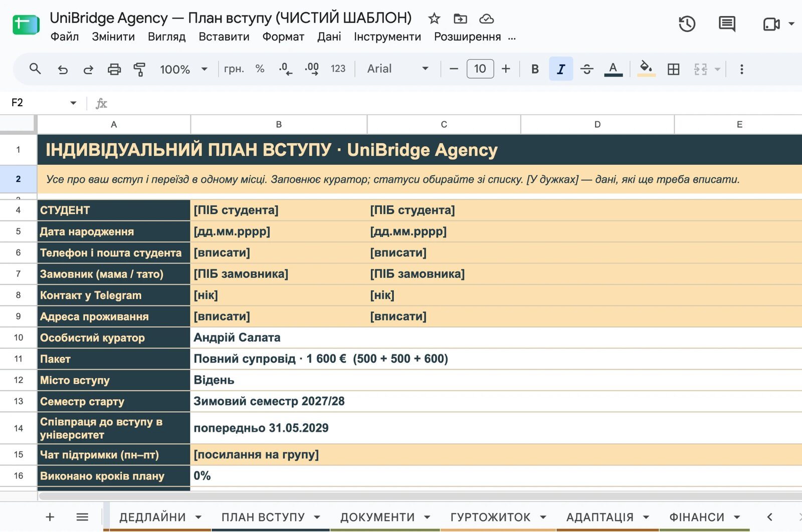
Task: Open more number formats (123)
Action: click(338, 69)
